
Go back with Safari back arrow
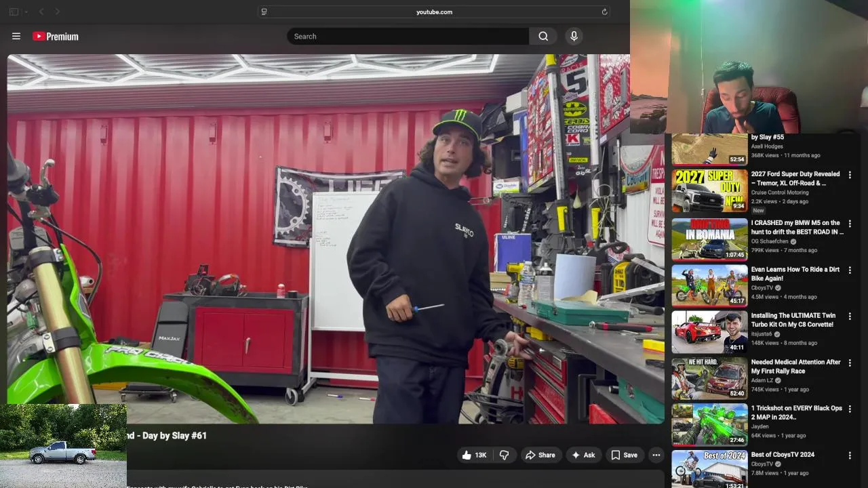click(41, 12)
